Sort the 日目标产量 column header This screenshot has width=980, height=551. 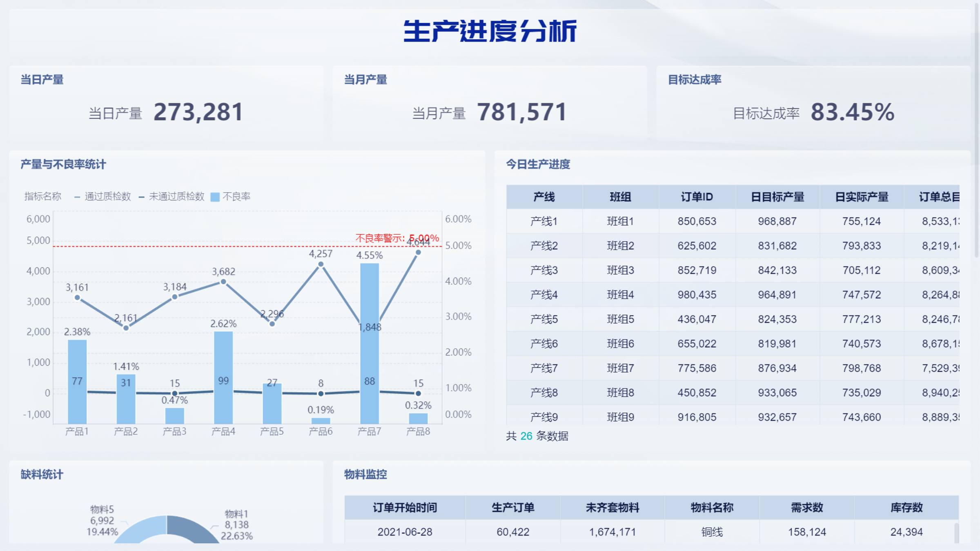coord(777,197)
